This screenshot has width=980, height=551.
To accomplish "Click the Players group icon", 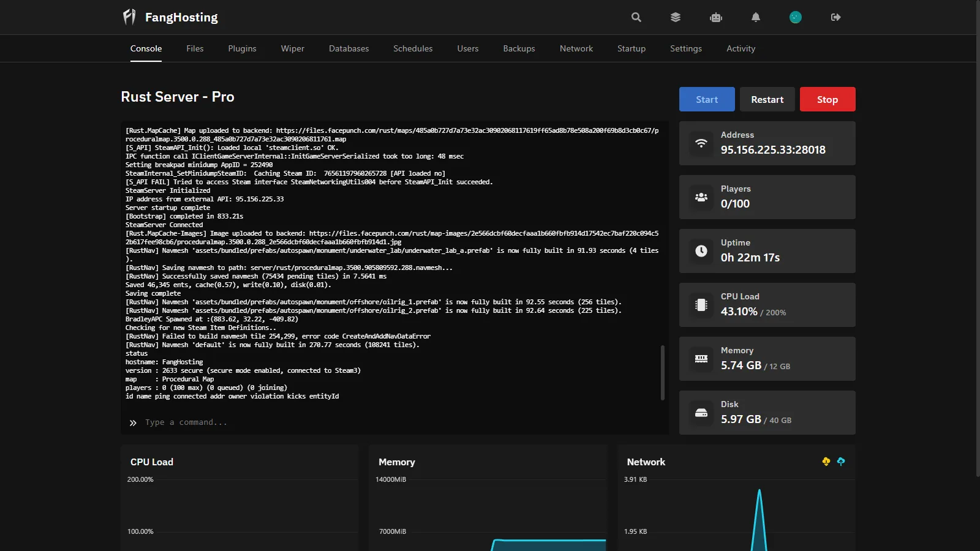I will 701,197.
